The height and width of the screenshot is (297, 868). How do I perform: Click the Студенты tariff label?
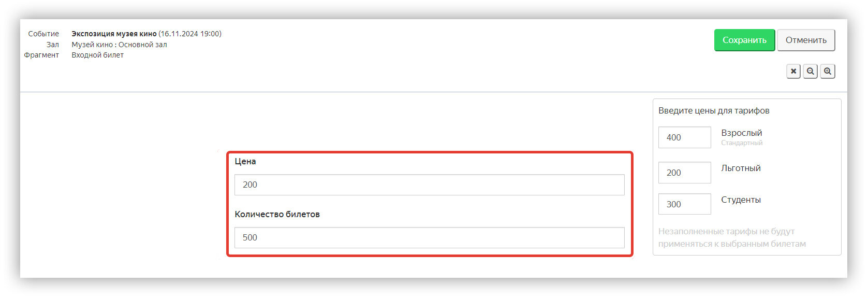coord(741,200)
